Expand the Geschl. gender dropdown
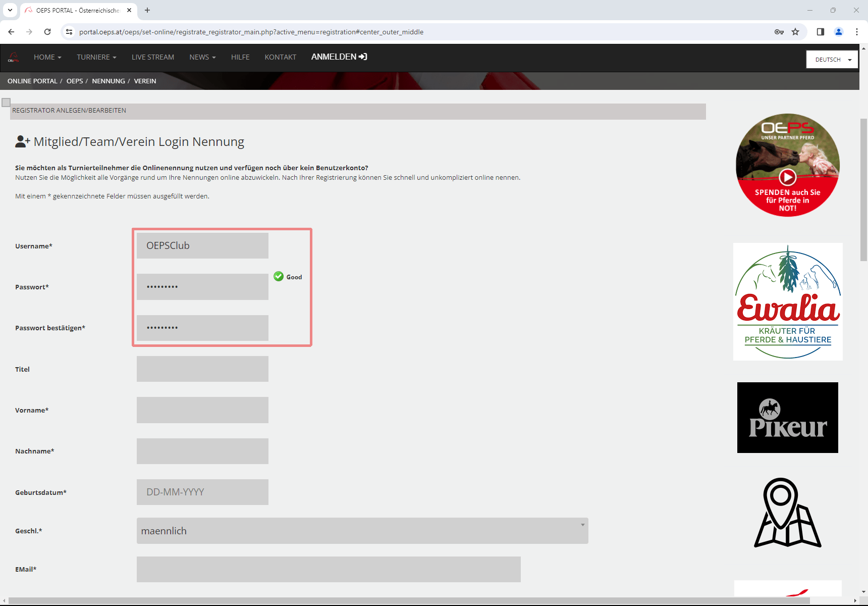The image size is (868, 606). point(362,531)
